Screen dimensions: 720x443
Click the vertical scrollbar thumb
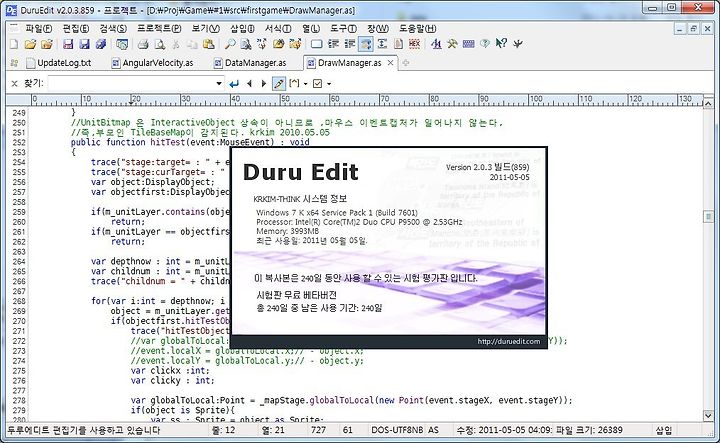tap(708, 216)
